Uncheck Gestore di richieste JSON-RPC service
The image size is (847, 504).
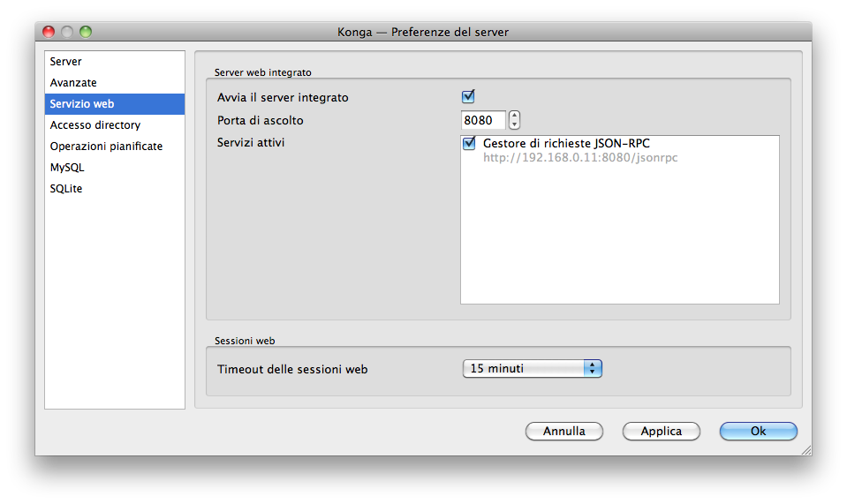(469, 143)
